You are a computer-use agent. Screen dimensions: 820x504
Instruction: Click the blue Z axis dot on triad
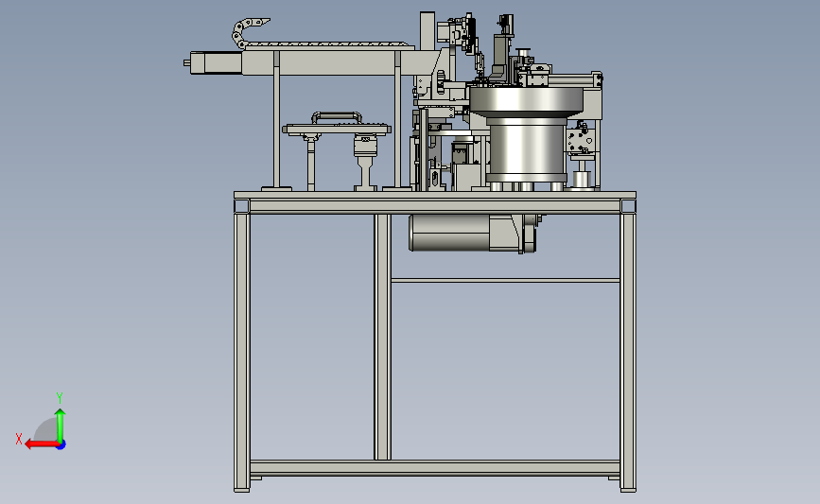61,445
